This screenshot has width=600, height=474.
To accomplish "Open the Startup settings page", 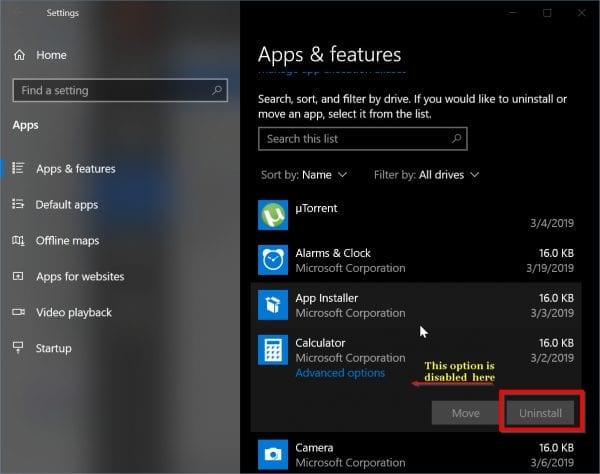I will (x=53, y=349).
